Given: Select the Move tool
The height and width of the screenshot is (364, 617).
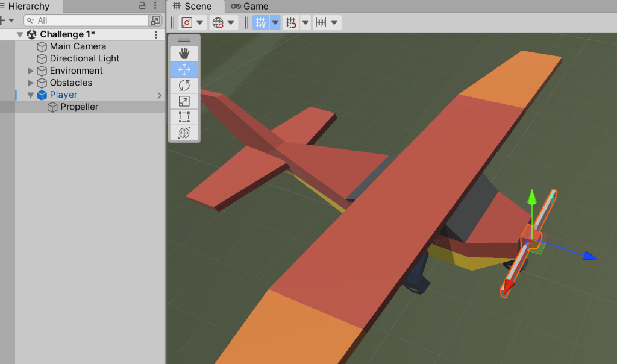Looking at the screenshot, I should point(184,69).
